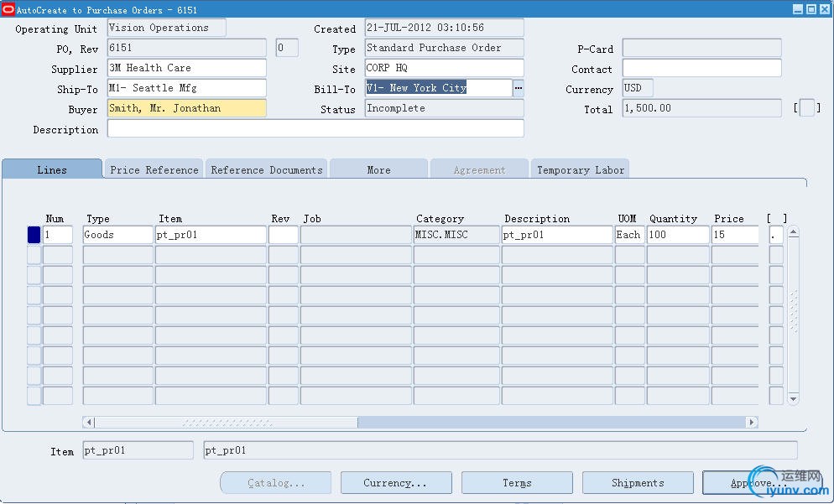The image size is (834, 504).
Task: Click the Num field of line 1
Action: coord(57,235)
